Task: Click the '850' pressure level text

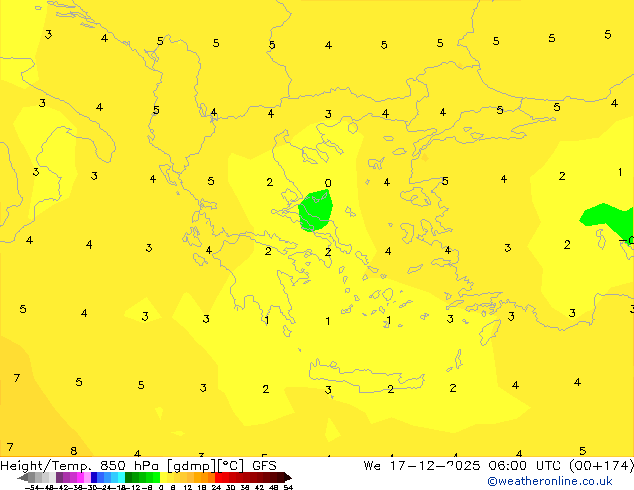Action: pyautogui.click(x=113, y=466)
